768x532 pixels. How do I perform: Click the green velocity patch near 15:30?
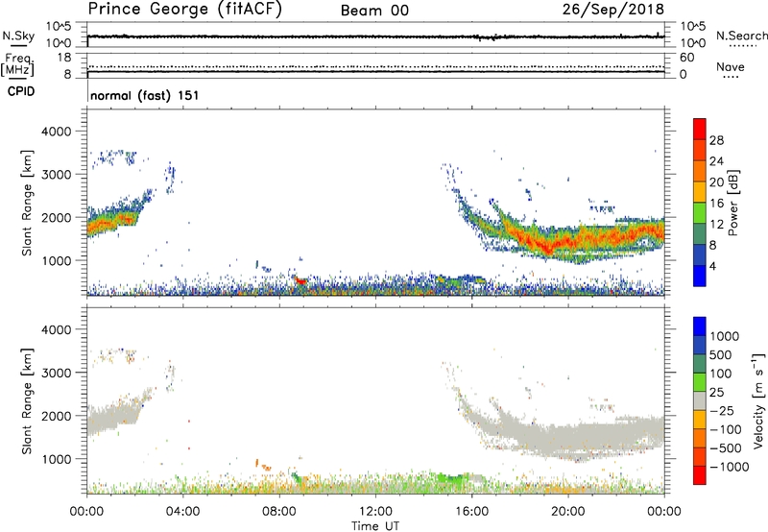pos(449,477)
